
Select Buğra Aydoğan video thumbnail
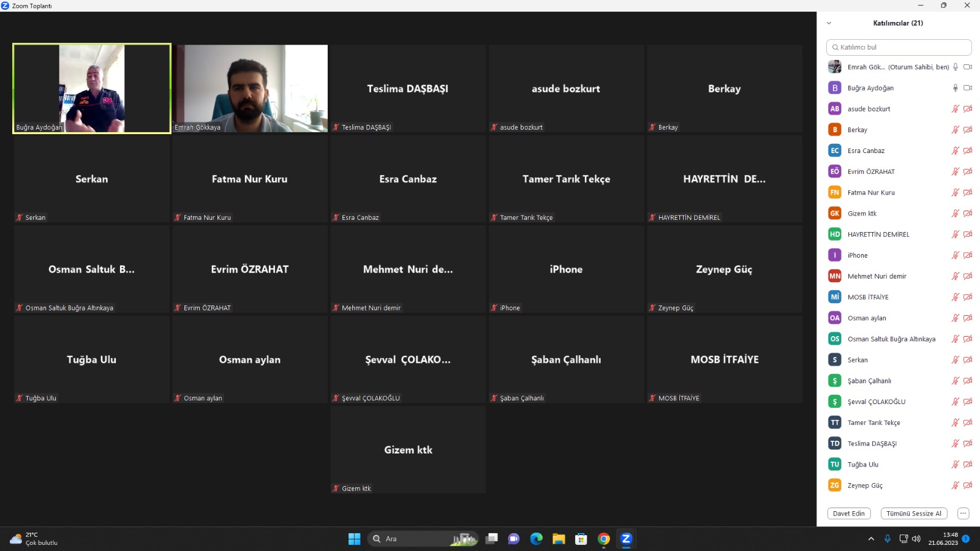tap(92, 88)
